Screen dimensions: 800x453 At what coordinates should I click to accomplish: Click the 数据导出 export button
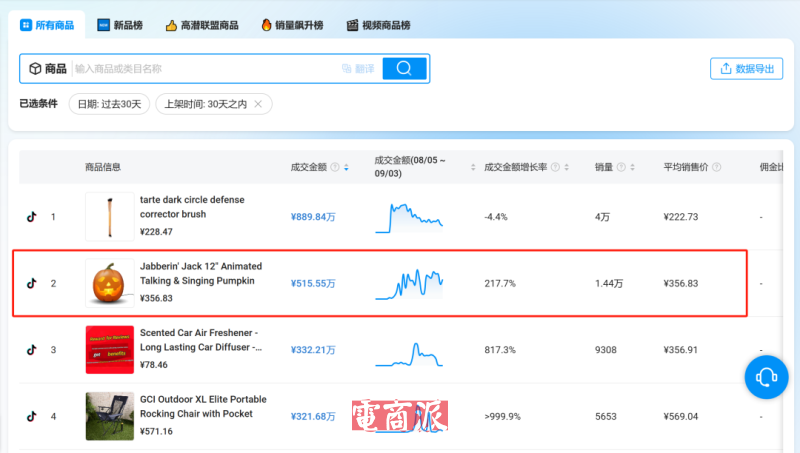pos(746,69)
